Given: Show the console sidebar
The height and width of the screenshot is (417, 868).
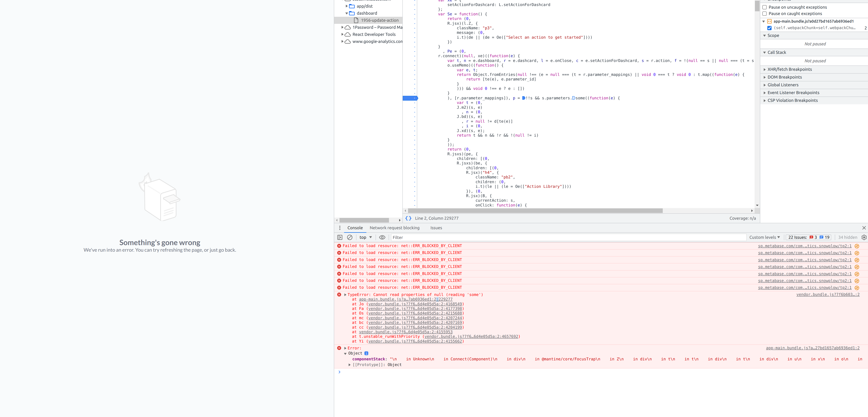Looking at the screenshot, I should point(340,237).
